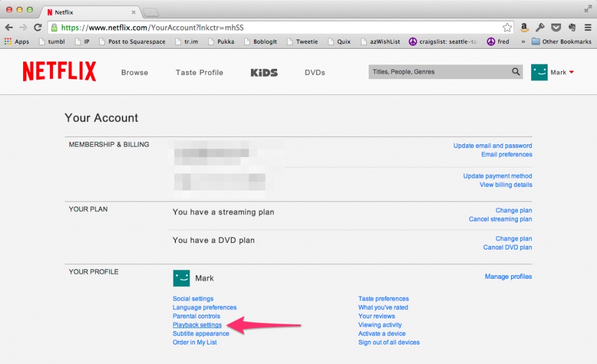Open the Chrome hamburger menu
Viewport: 597px width, 364px height.
pyautogui.click(x=588, y=27)
